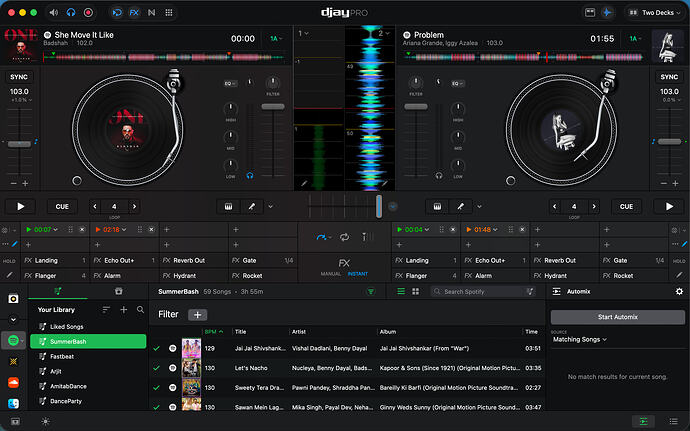Add a filter with the Filter plus button
Viewport: 690px width, 431px height.
coord(197,314)
